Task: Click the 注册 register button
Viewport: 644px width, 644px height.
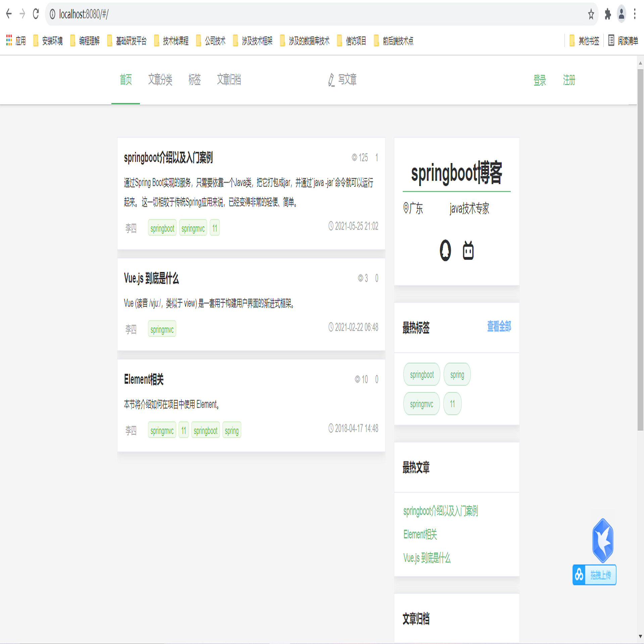Action: click(569, 80)
